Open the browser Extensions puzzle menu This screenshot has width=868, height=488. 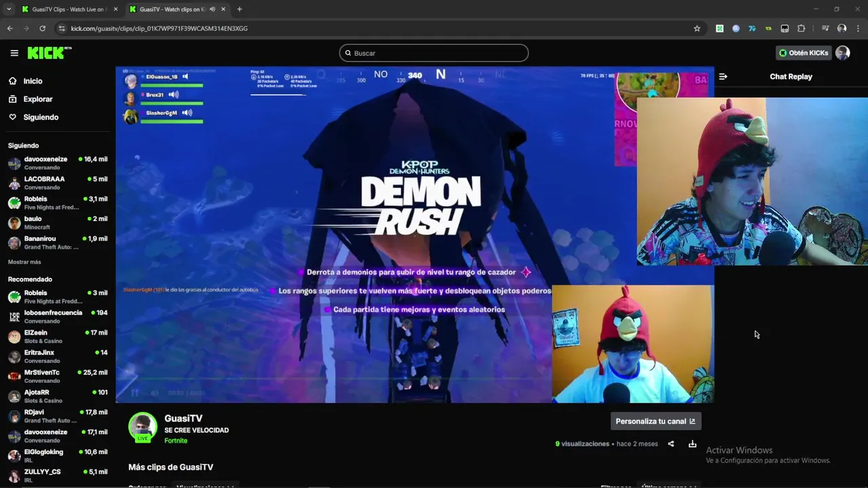point(801,28)
